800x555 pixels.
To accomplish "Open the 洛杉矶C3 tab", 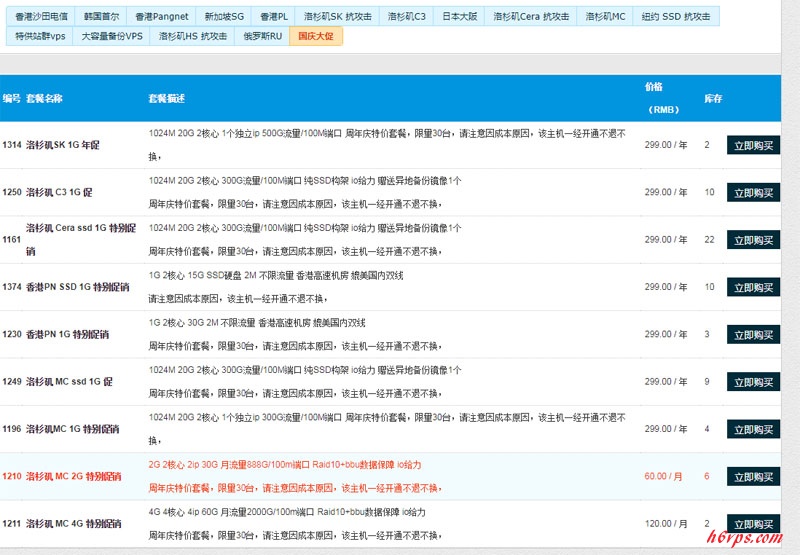I will pos(406,16).
